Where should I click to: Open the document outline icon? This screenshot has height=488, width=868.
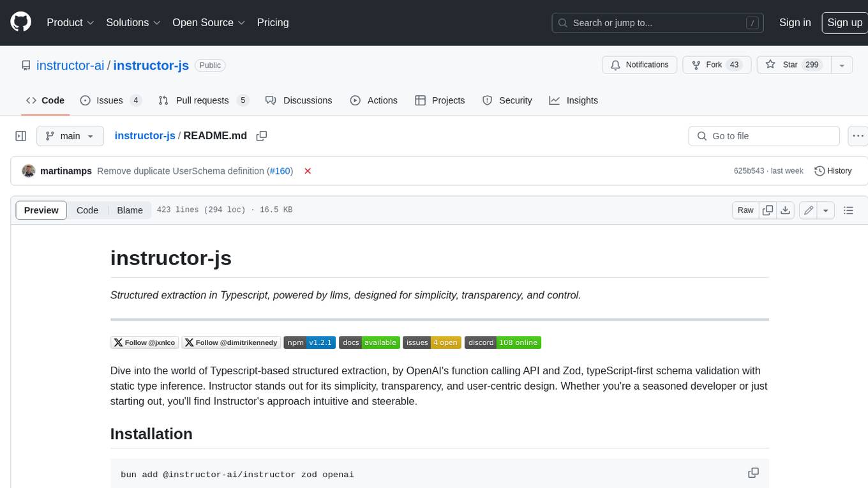click(x=848, y=210)
